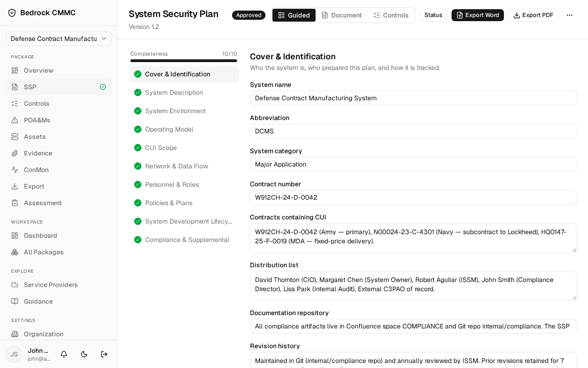Click the Abbreviation field containing DCMS
This screenshot has height=368, width=588.
(x=413, y=131)
